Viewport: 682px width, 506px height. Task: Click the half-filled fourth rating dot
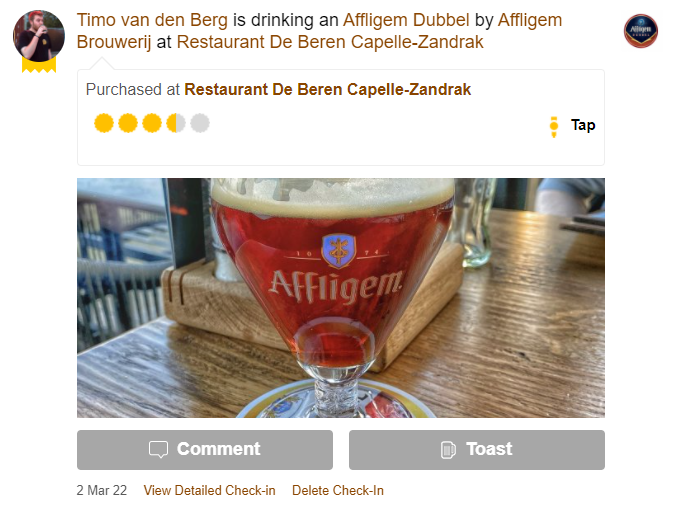coord(176,123)
